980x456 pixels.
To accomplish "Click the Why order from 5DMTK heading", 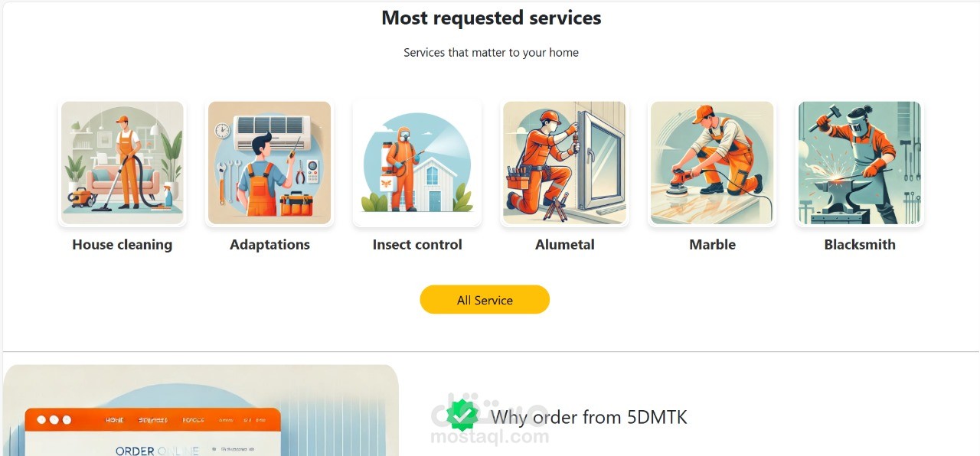I will point(589,417).
